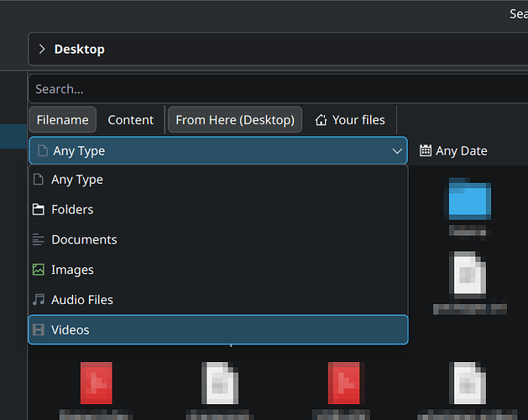
Task: Click the folder icon in the Folders option
Action: click(x=38, y=209)
